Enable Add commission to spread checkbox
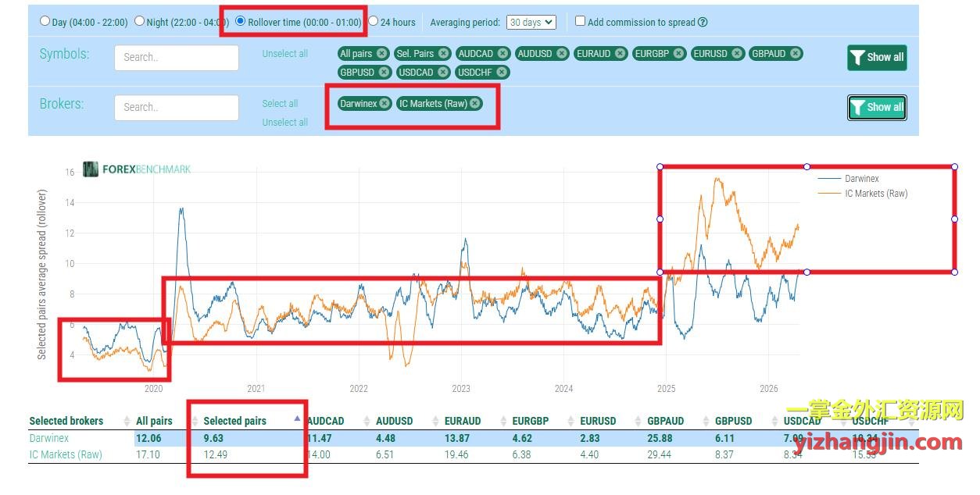Screen dimensions: 980x495 point(580,21)
